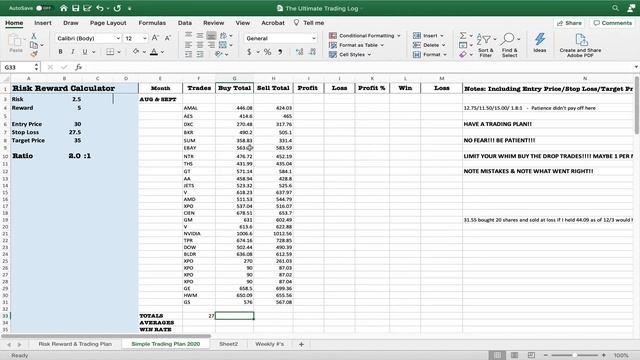Viewport: 640px width, 360px height.
Task: Click the Wrap Text icon
Action: click(x=223, y=36)
